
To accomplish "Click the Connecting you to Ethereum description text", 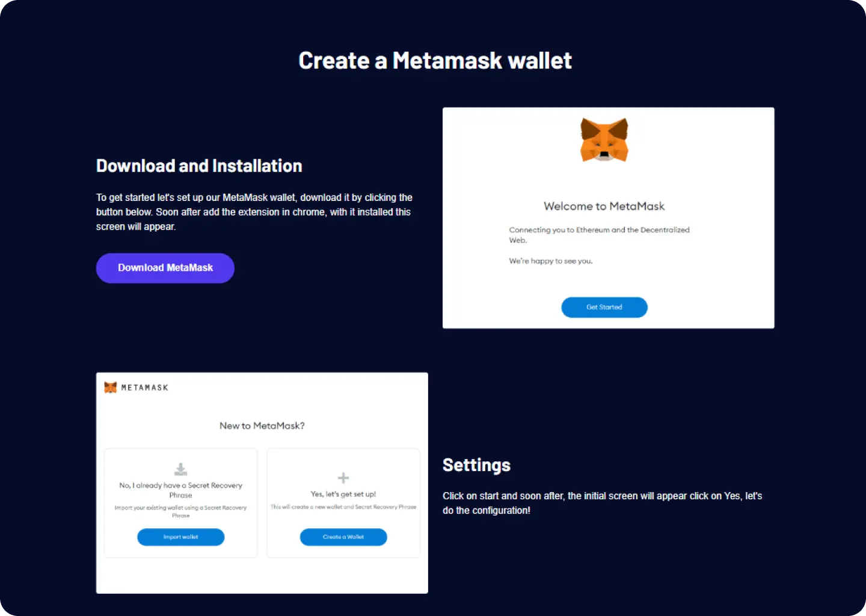I will 599,235.
